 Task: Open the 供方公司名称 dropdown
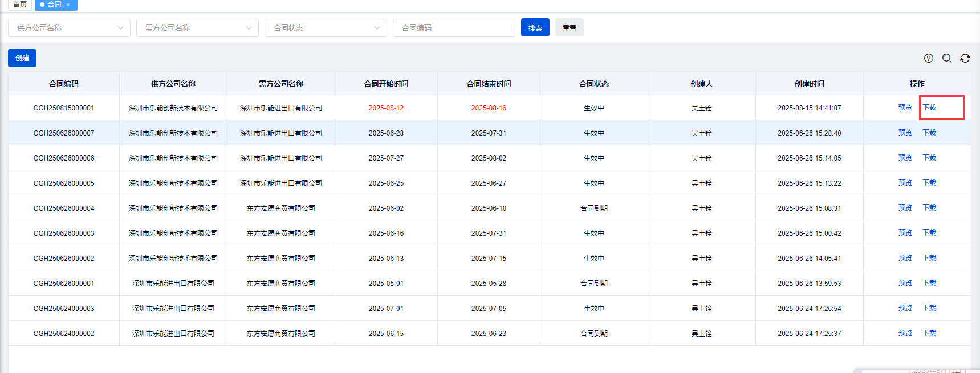[x=69, y=28]
